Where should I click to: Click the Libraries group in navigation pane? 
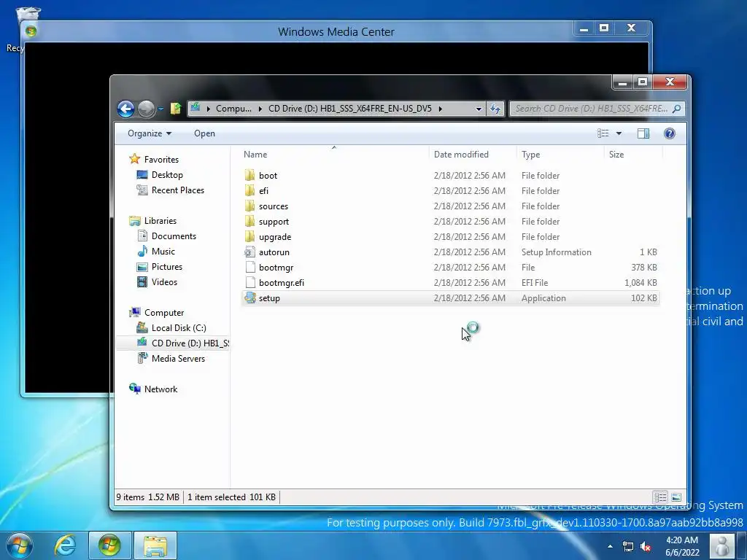click(x=160, y=220)
